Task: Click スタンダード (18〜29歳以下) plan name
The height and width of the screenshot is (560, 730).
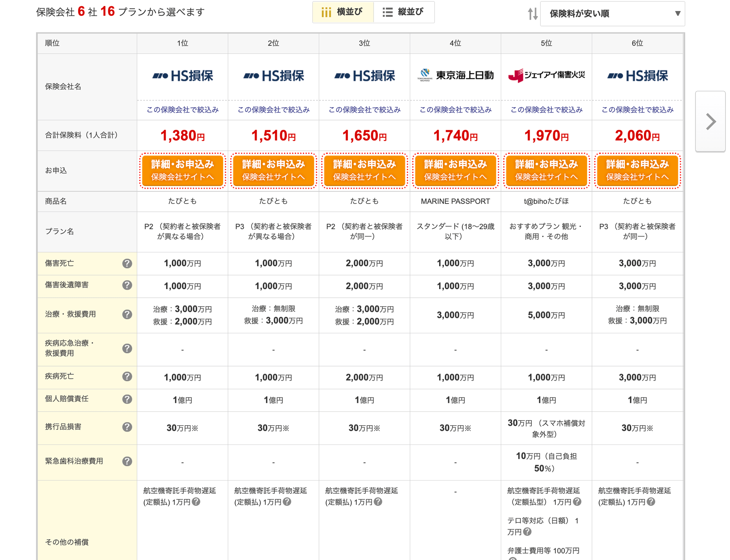Action: pos(455,231)
